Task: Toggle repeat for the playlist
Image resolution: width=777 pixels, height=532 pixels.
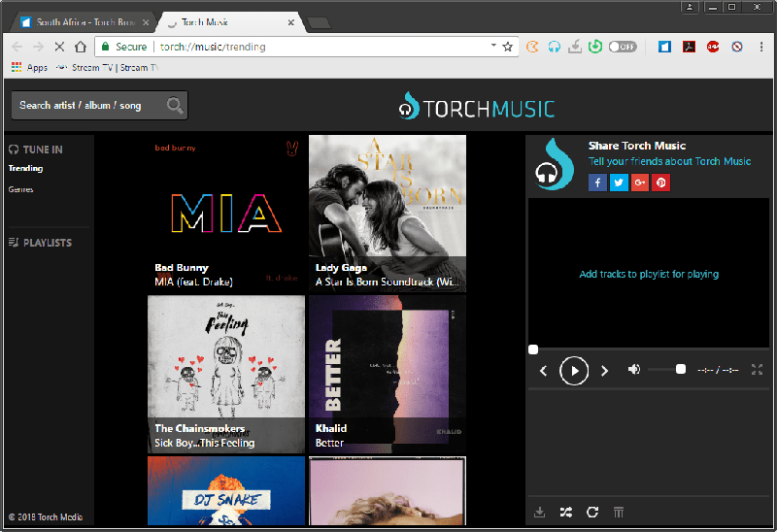Action: [592, 512]
